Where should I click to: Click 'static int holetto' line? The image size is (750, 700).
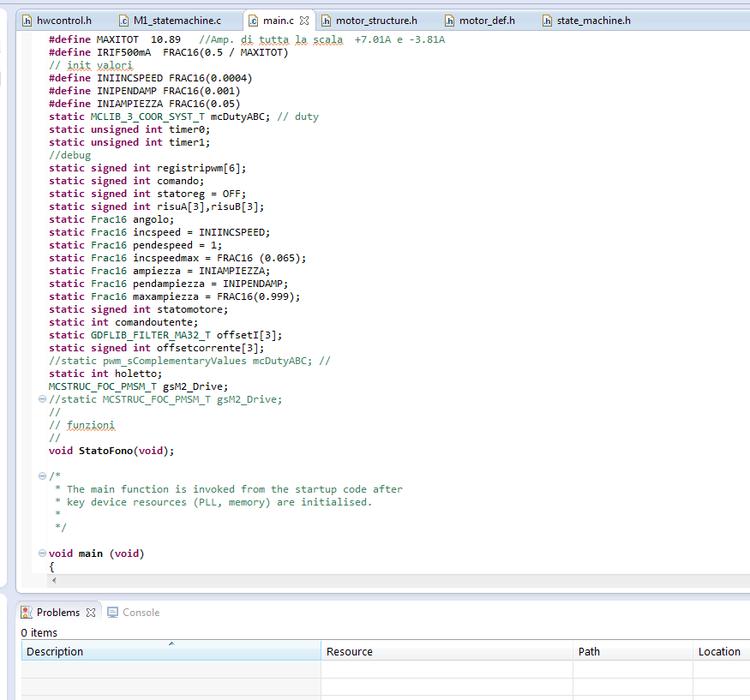[105, 374]
